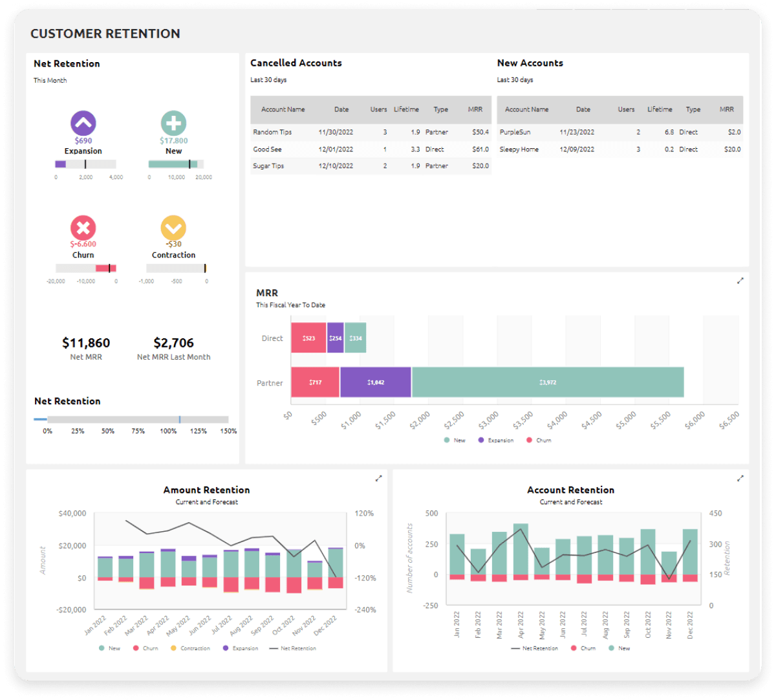This screenshot has height=700, width=776.
Task: Toggle Churn series in Amount Retention legend
Action: [x=145, y=648]
